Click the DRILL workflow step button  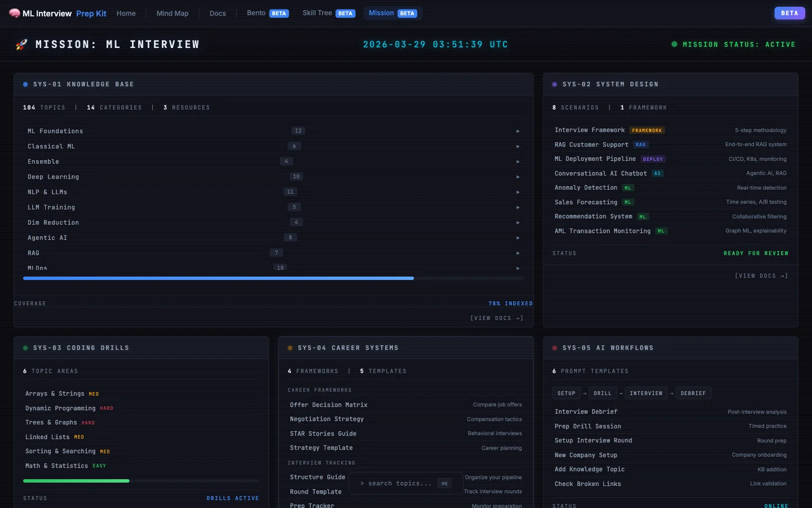point(603,393)
